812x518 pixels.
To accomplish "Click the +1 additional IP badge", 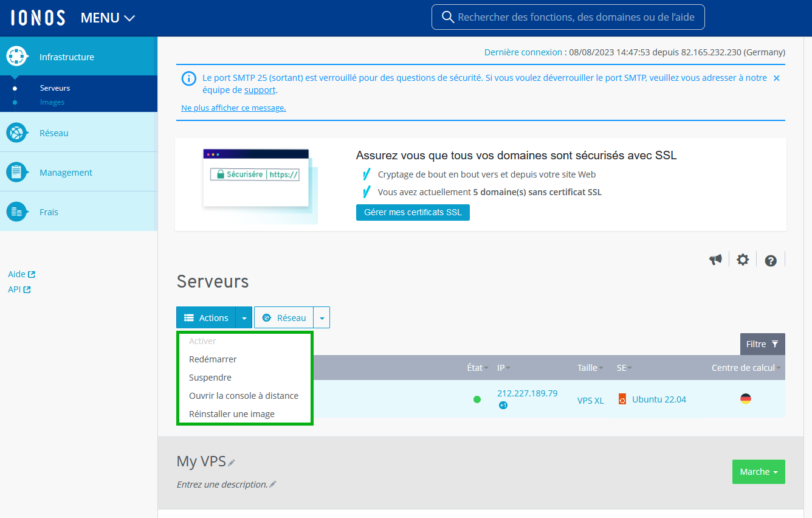I will click(503, 406).
